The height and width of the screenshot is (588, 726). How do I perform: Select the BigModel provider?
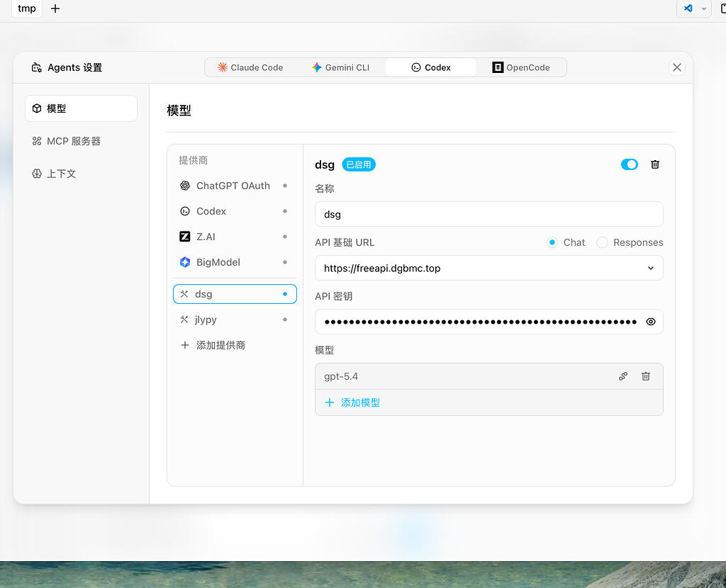235,262
